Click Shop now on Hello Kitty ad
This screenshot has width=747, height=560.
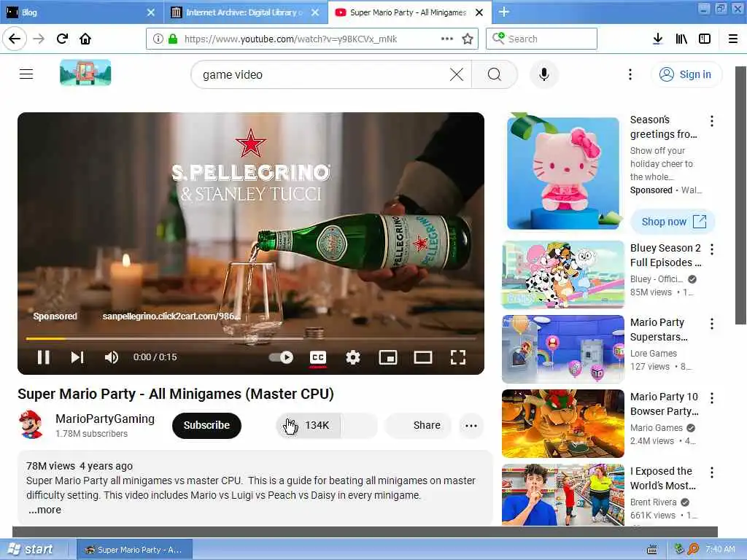coord(673,222)
